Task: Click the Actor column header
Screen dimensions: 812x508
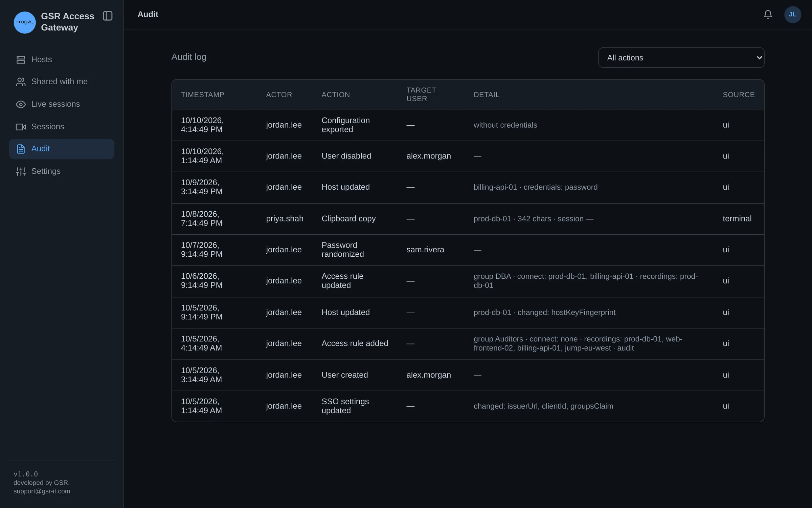Action: pos(279,95)
